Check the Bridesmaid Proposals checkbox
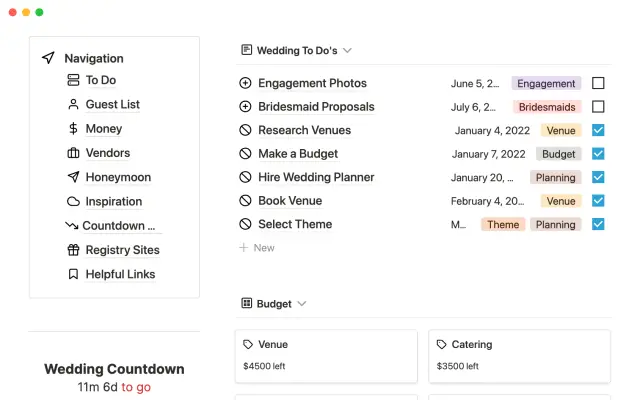Image resolution: width=640 pixels, height=400 pixels. (x=598, y=107)
